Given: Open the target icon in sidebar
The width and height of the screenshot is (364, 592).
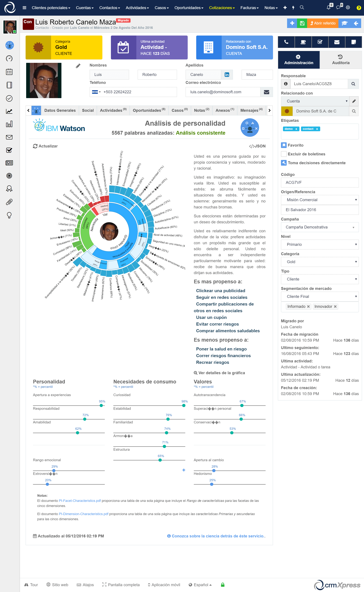Looking at the screenshot, I should 9,176.
